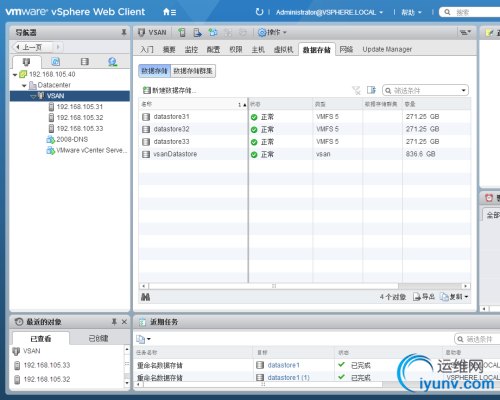Viewport: 500px width, 400px height.
Task: Open the Help dropdown menu
Action: [x=411, y=12]
